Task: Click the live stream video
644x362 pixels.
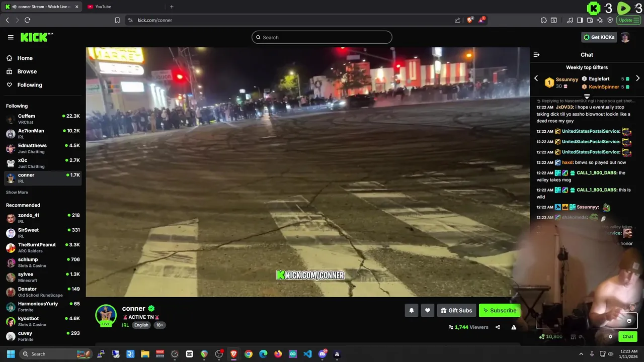Action: coord(307,172)
